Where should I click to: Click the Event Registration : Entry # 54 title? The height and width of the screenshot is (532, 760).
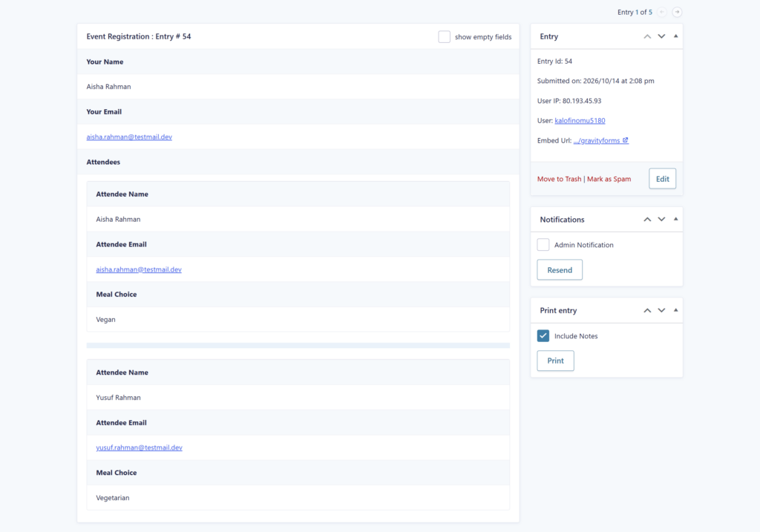tap(139, 36)
